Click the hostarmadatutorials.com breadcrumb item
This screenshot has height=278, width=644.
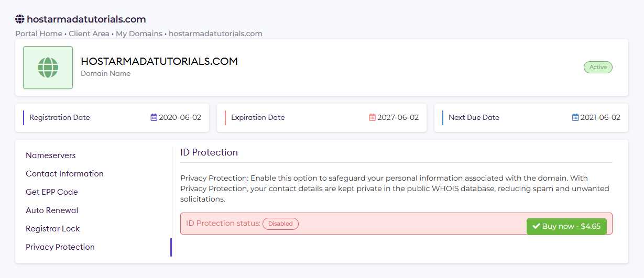215,34
